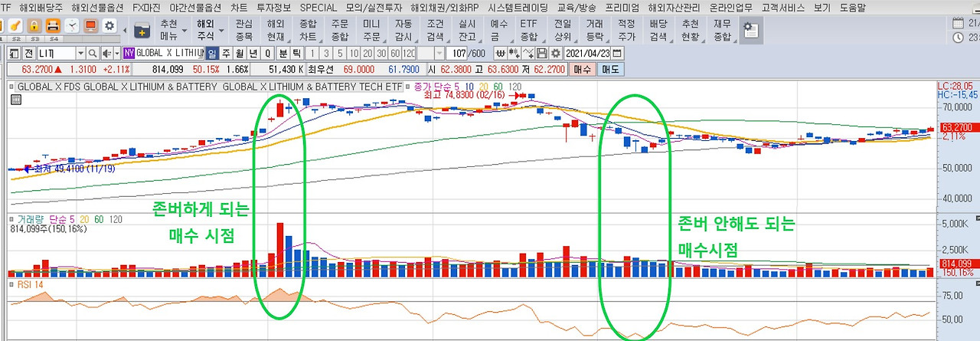Select the Q quarterly period

coord(267,54)
